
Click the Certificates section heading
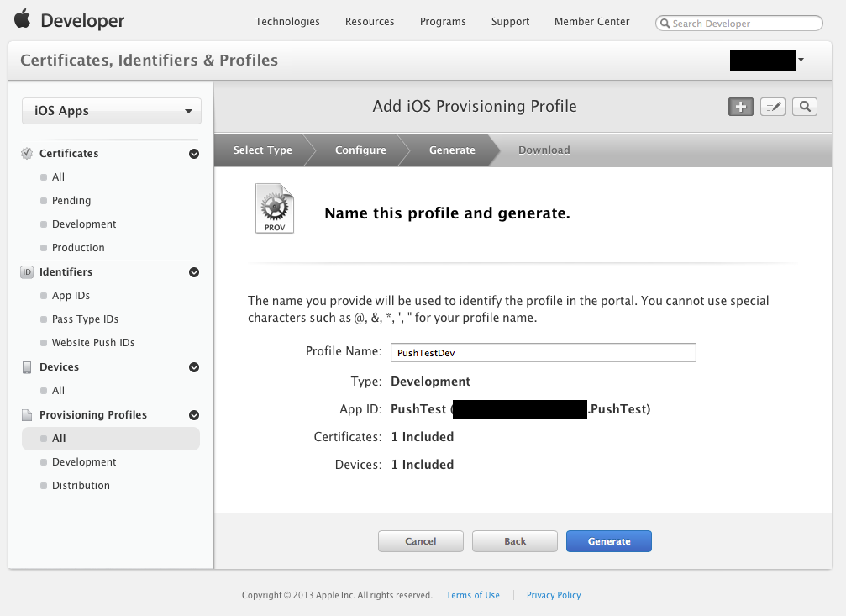(x=69, y=153)
